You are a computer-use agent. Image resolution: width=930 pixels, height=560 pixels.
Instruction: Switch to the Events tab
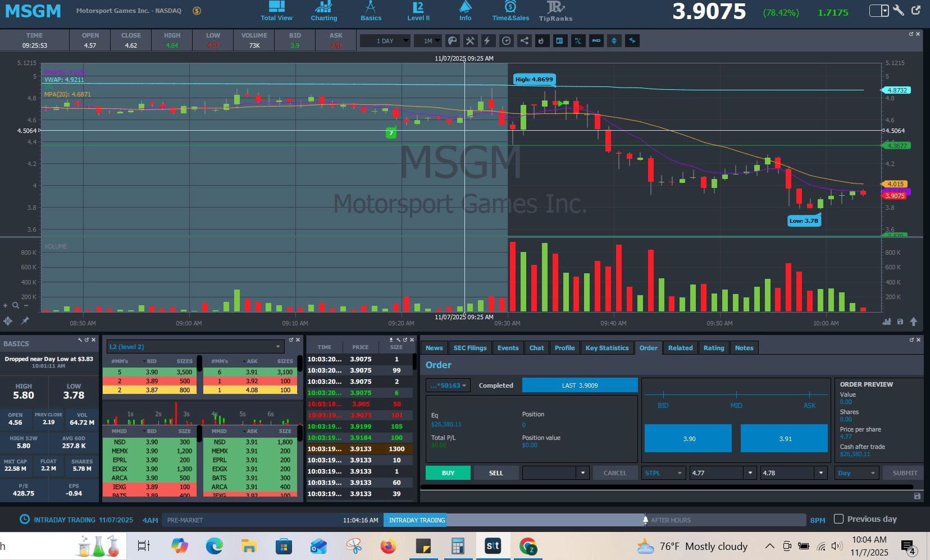coord(508,348)
